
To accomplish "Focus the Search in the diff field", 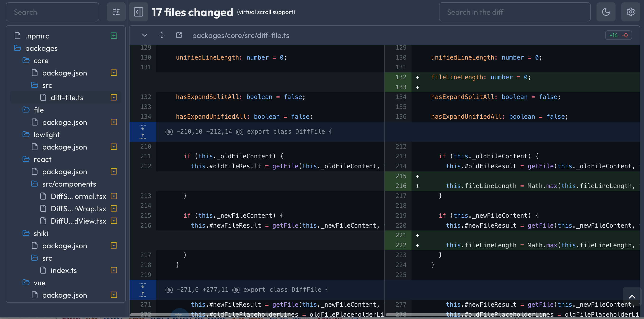I will (514, 12).
